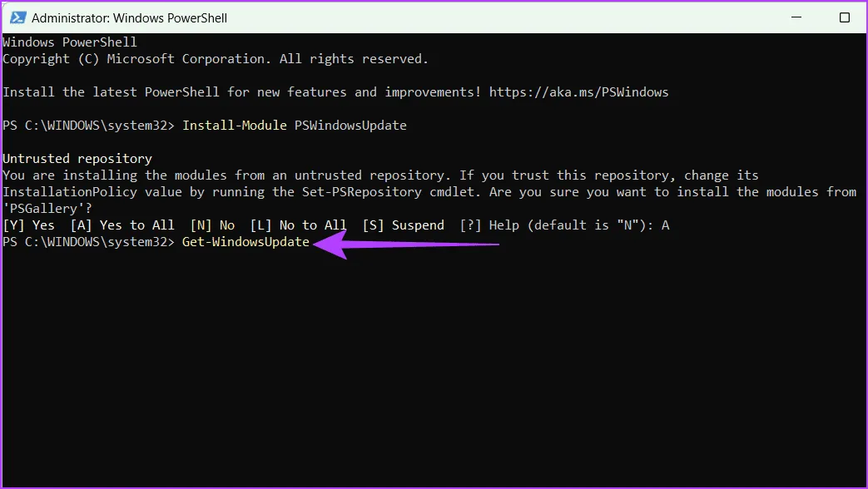Select the Get-WindowsUpdate command text
Screen dimensions: 868x489
pyautogui.click(x=245, y=241)
